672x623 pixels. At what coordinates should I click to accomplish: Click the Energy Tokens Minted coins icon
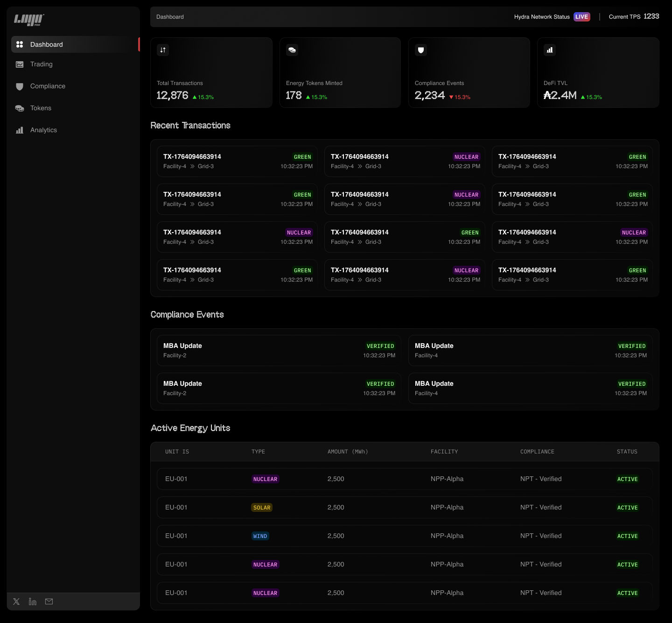pyautogui.click(x=292, y=50)
